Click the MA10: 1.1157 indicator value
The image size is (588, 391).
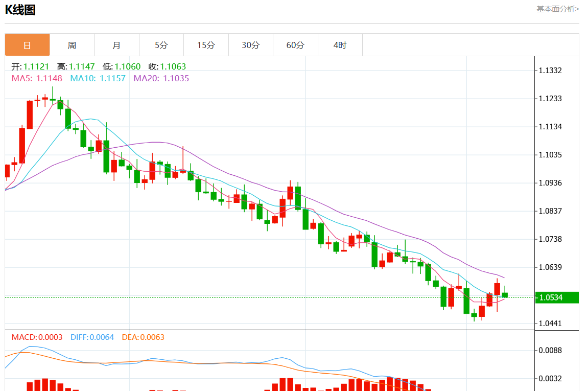click(98, 78)
